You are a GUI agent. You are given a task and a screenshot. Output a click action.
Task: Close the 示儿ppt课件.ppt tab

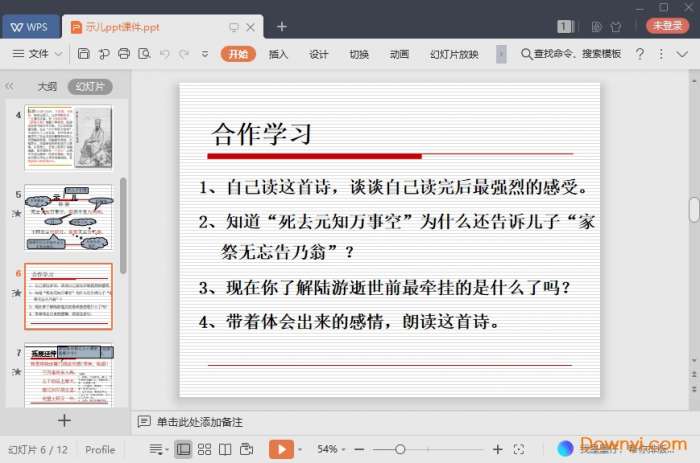click(251, 27)
